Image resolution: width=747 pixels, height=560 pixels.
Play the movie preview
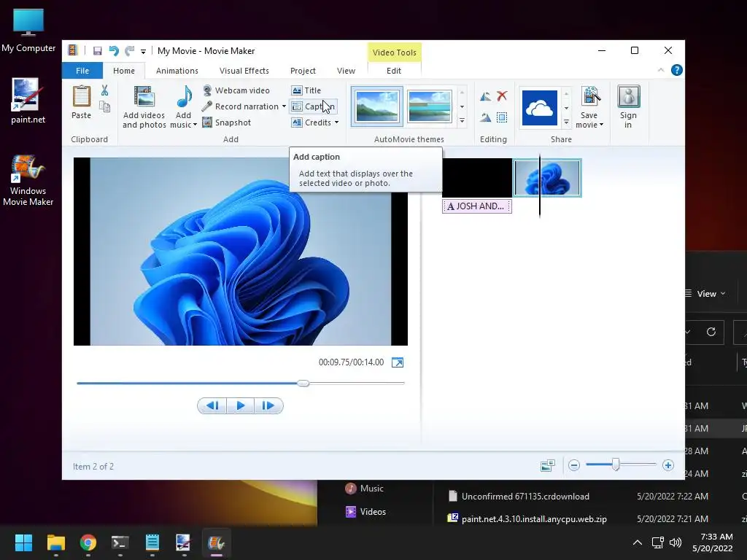[x=240, y=405]
